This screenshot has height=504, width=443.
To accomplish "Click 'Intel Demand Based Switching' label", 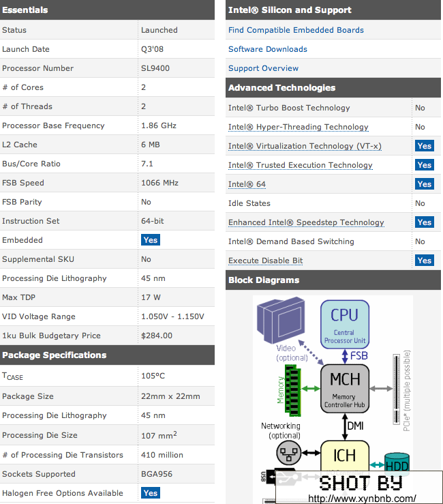I will (291, 241).
